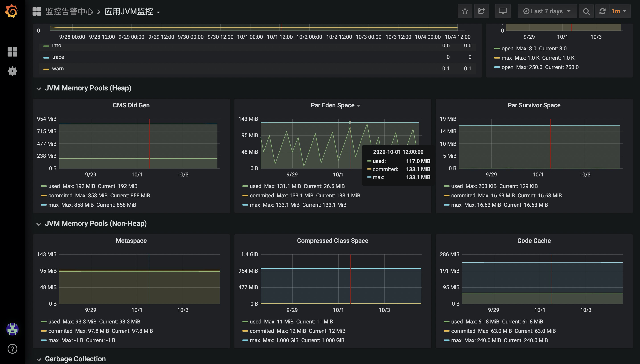The height and width of the screenshot is (364, 640).
Task: Toggle max series in Compressed Class Space legend
Action: [255, 340]
